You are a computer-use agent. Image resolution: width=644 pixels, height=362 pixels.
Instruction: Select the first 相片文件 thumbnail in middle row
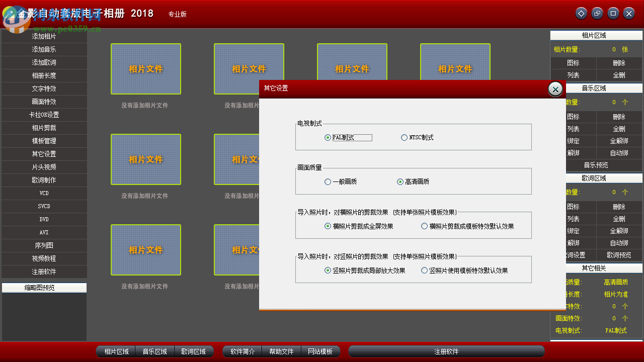[x=146, y=159]
